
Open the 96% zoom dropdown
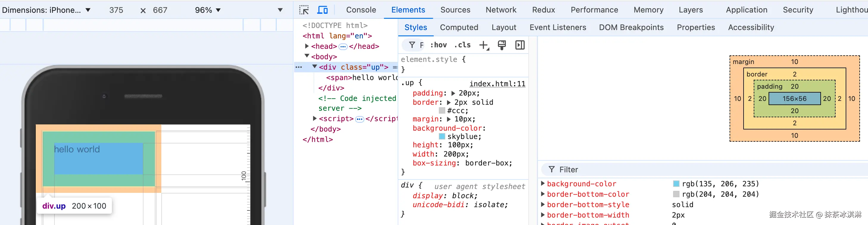click(x=207, y=10)
